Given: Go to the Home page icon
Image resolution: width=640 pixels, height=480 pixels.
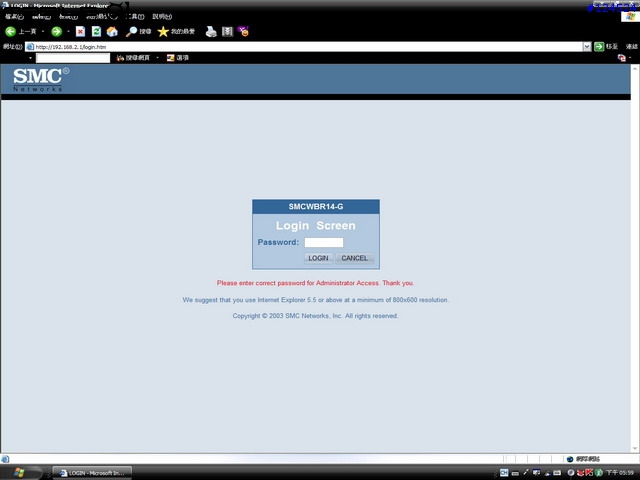Looking at the screenshot, I should (112, 31).
